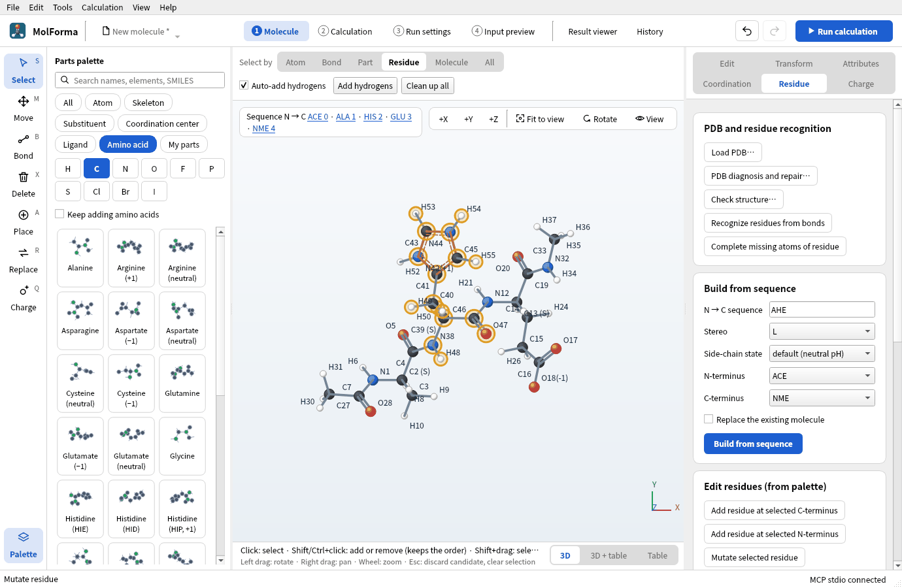Enable Keep adding amino acids

click(59, 214)
